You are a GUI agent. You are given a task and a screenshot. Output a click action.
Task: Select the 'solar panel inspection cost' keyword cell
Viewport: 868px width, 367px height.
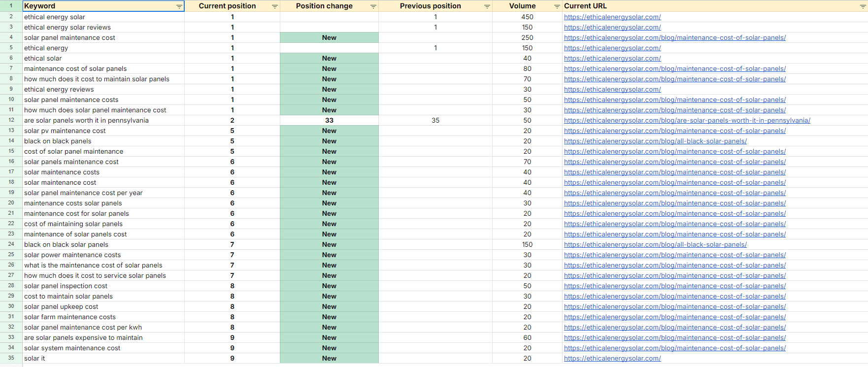click(x=103, y=286)
